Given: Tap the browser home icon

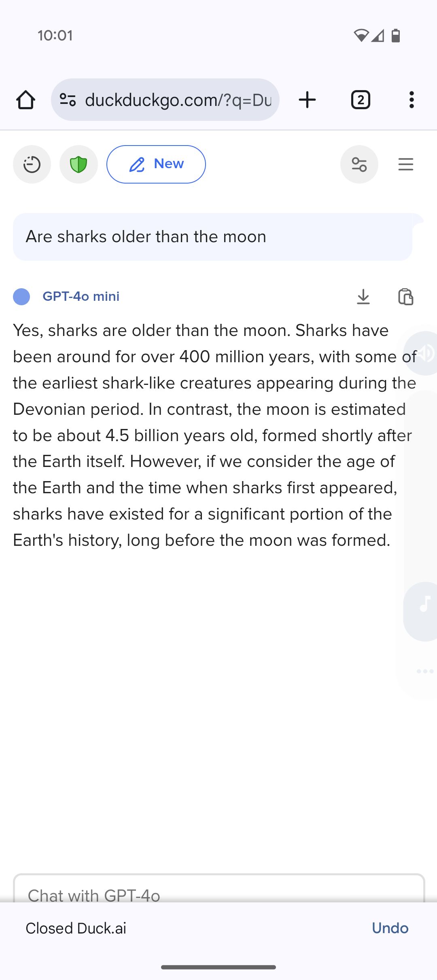Looking at the screenshot, I should coord(25,100).
